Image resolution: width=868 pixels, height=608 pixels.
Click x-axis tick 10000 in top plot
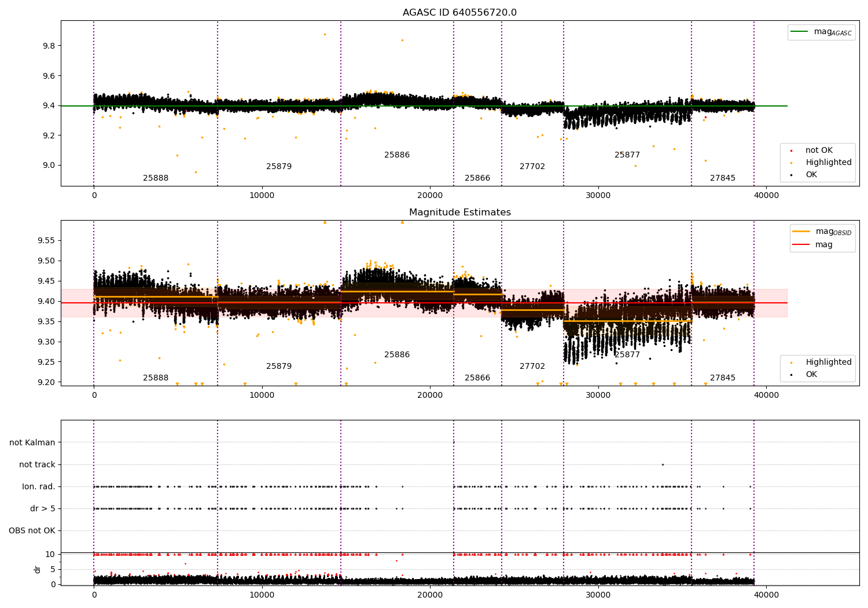pyautogui.click(x=262, y=196)
